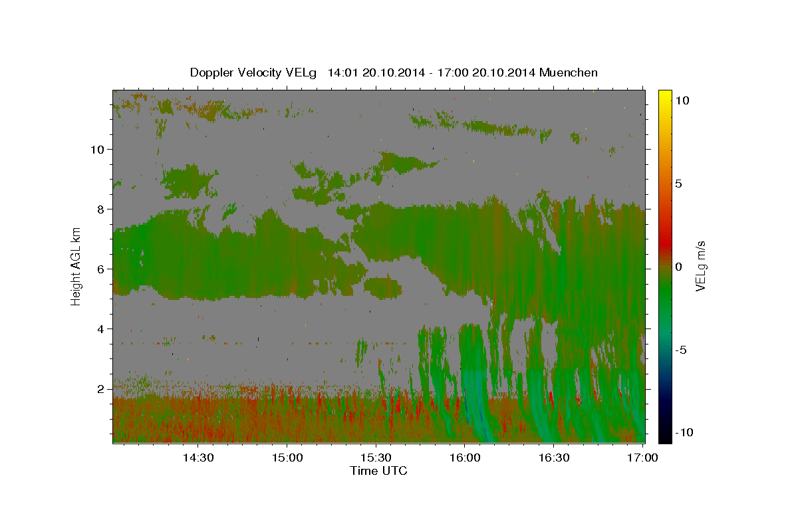
Task: Click the 16:30 time tick label
Action: point(554,458)
